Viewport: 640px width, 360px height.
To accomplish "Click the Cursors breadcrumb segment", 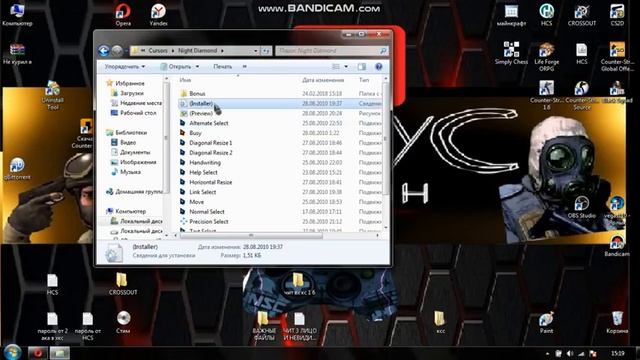I will click(158, 51).
